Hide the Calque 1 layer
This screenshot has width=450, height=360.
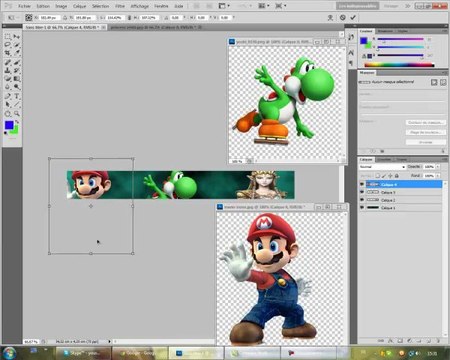point(362,208)
